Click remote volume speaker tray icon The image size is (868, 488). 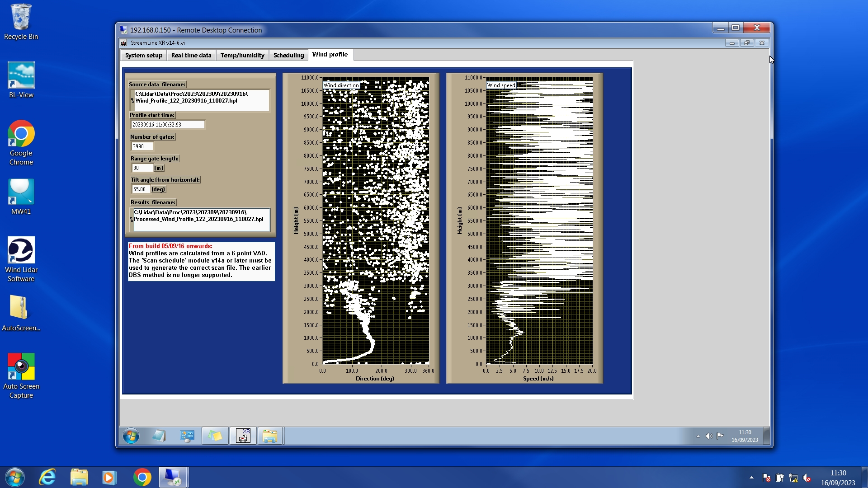tap(709, 436)
